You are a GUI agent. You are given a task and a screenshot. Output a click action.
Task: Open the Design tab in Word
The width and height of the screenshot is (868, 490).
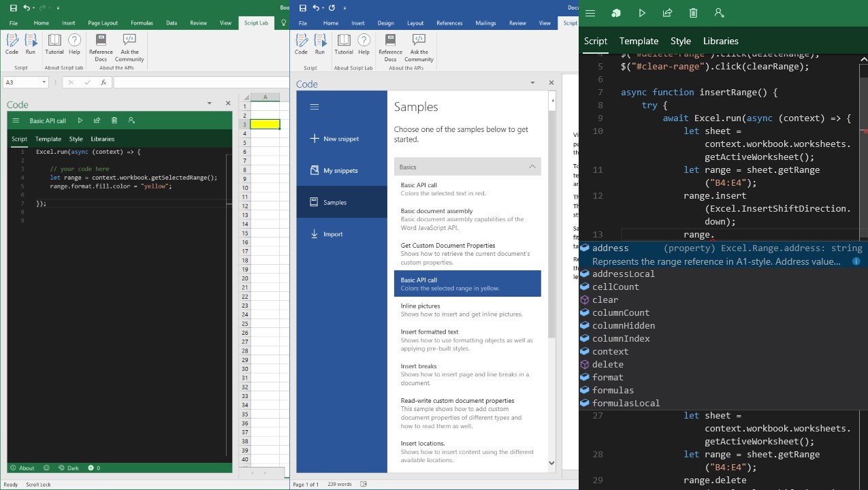385,23
